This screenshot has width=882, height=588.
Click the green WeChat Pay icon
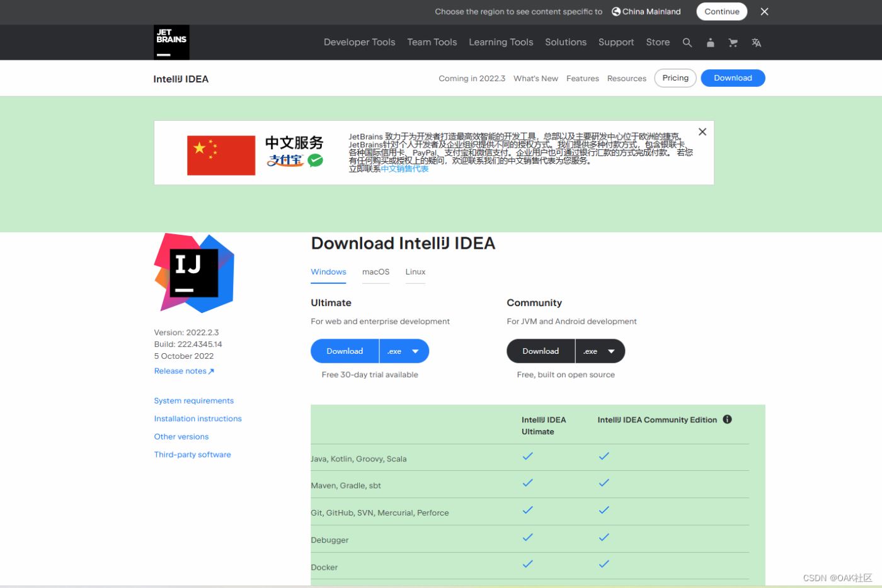tap(316, 161)
